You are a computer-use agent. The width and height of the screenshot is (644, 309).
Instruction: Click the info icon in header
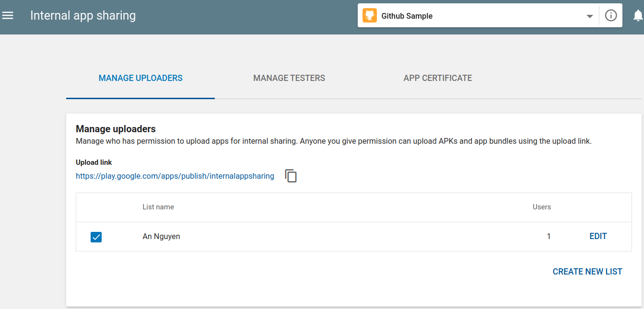click(x=610, y=16)
